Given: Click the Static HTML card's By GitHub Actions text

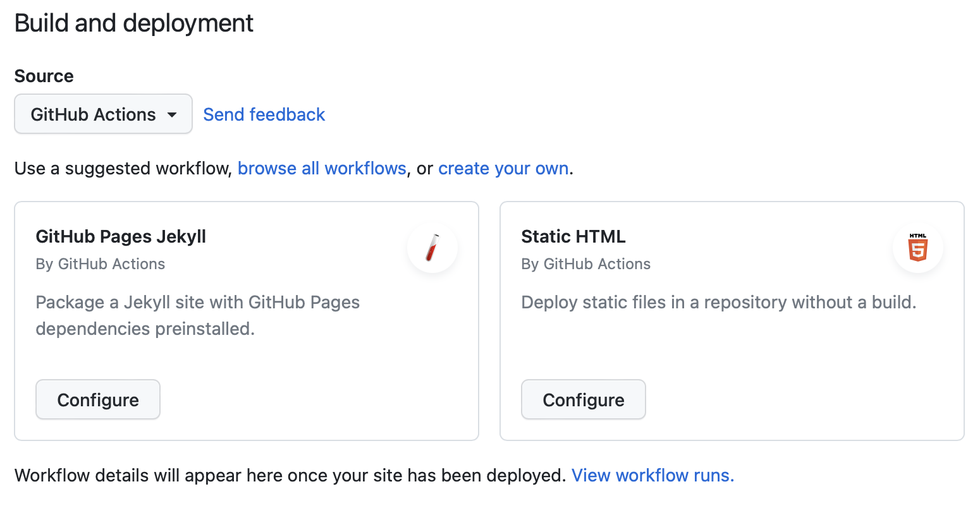Looking at the screenshot, I should (586, 264).
